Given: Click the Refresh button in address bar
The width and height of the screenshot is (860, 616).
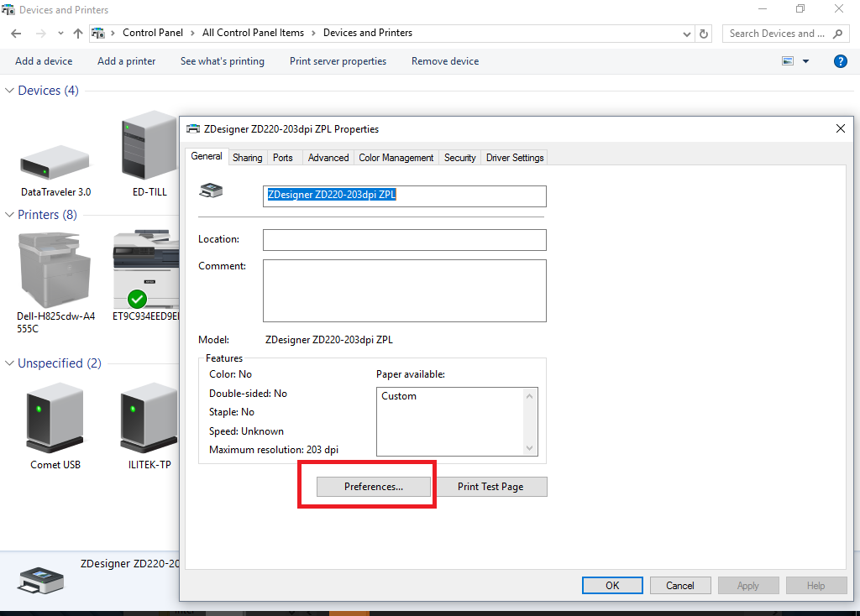Looking at the screenshot, I should pyautogui.click(x=705, y=34).
